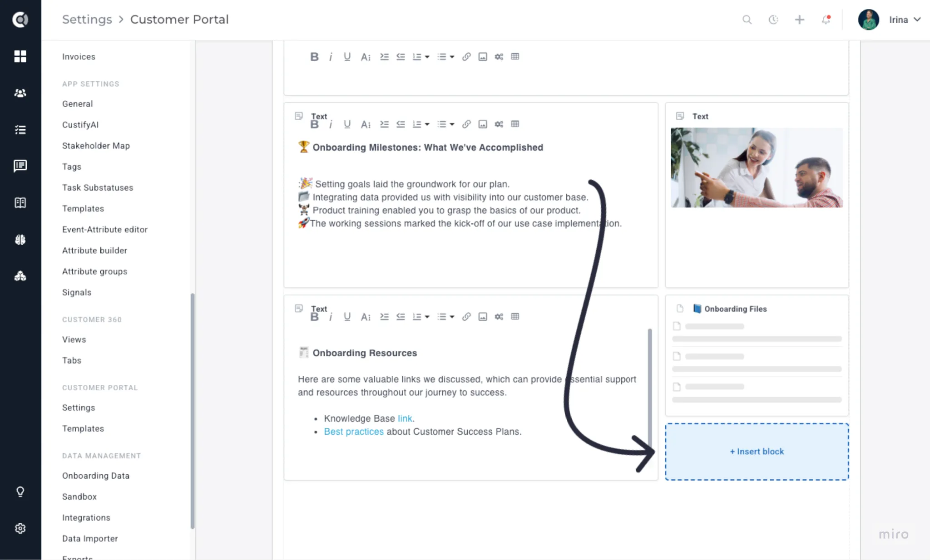Open the messages chat icon in sidebar
930x560 pixels.
(20, 166)
